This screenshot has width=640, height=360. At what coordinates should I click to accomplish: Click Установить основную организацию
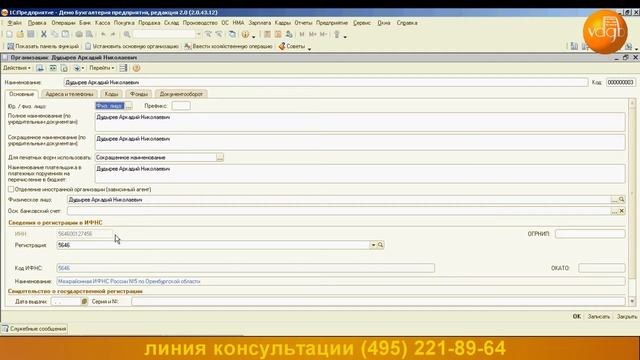[132, 47]
